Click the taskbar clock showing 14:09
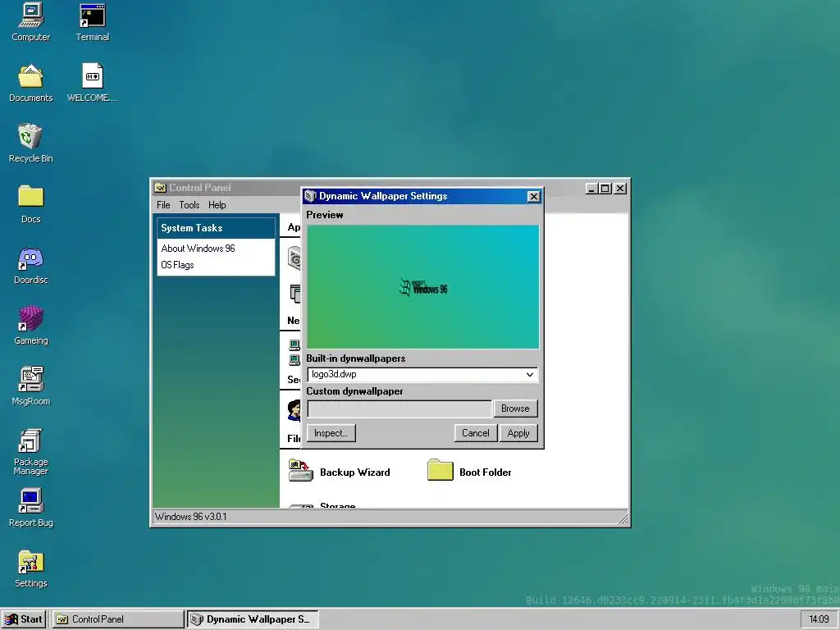 coord(819,619)
